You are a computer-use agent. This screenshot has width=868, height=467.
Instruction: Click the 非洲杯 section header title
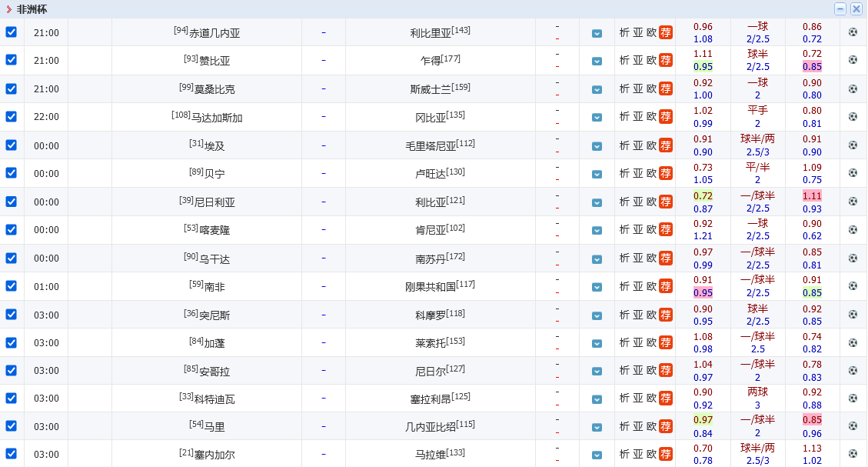(x=32, y=9)
